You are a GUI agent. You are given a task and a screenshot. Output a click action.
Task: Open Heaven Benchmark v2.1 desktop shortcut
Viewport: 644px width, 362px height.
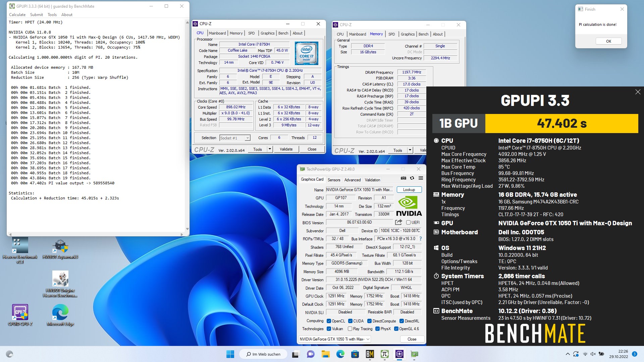pyautogui.click(x=20, y=250)
